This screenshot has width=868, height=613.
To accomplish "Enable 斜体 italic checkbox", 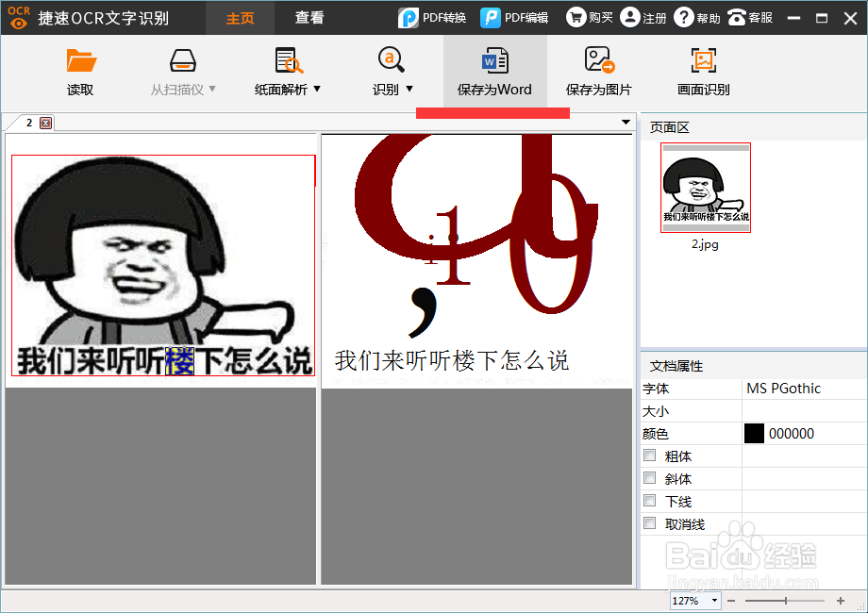I will 650,478.
